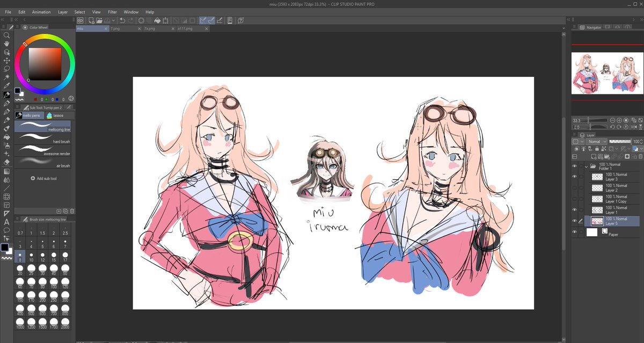This screenshot has height=343, width=644.
Task: Delete sub tool using trash icon
Action: [x=72, y=211]
